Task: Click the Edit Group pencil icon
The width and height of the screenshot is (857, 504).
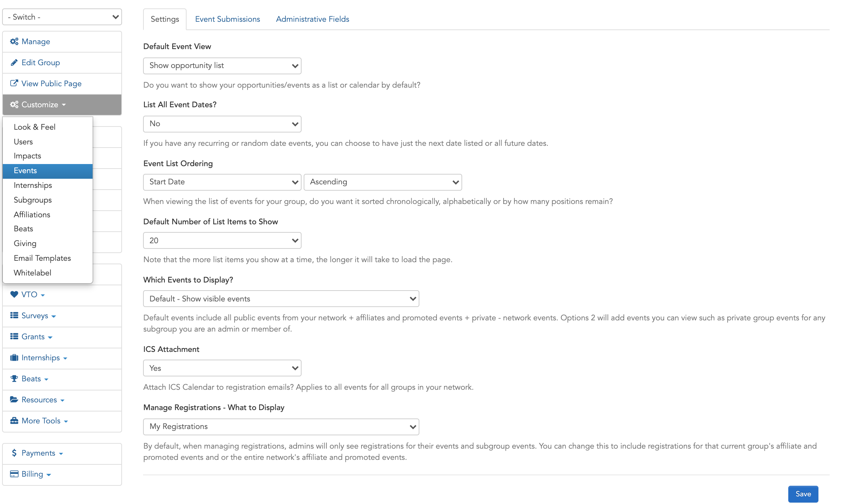Action: point(14,62)
